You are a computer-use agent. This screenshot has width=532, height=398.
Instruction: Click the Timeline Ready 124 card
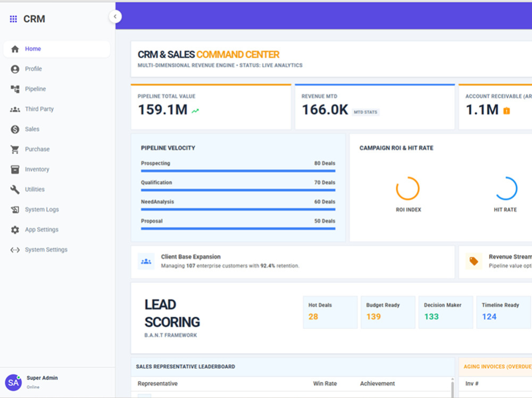[503, 312]
